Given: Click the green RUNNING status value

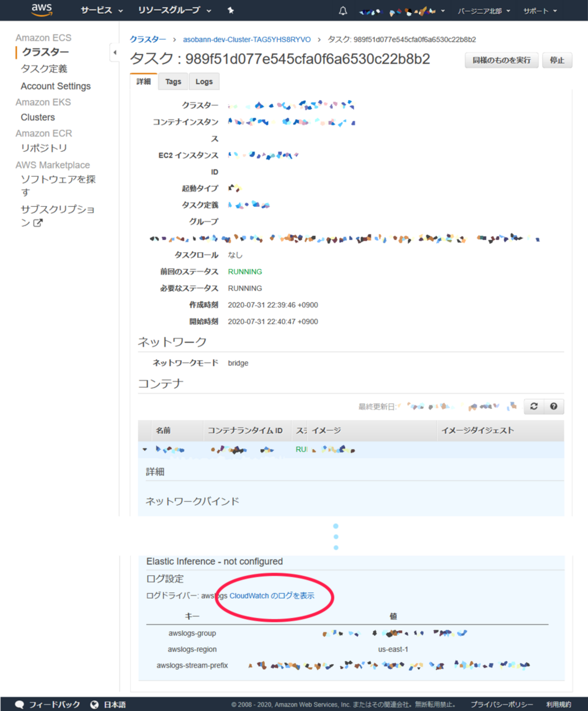Looking at the screenshot, I should pos(245,272).
